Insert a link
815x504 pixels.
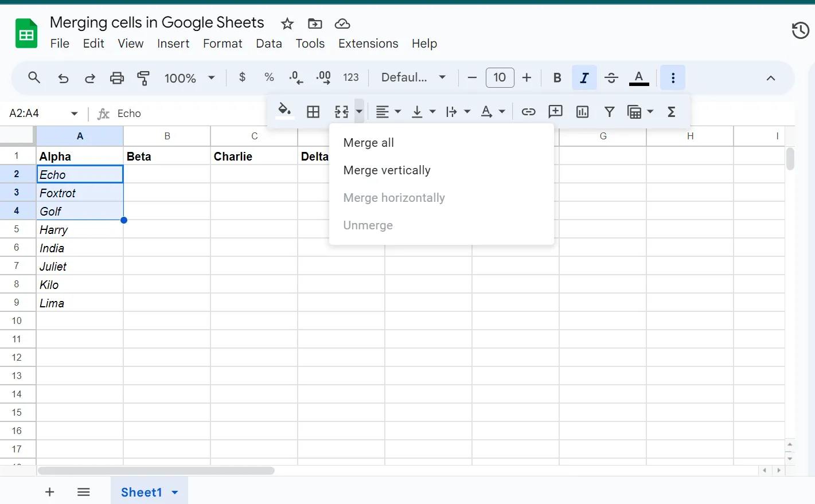(528, 112)
